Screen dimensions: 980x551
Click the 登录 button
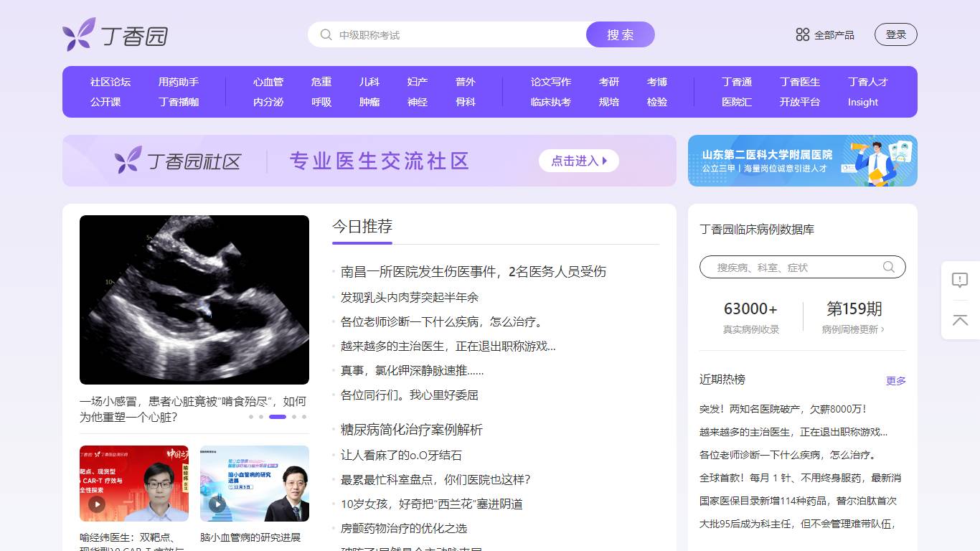(x=895, y=34)
